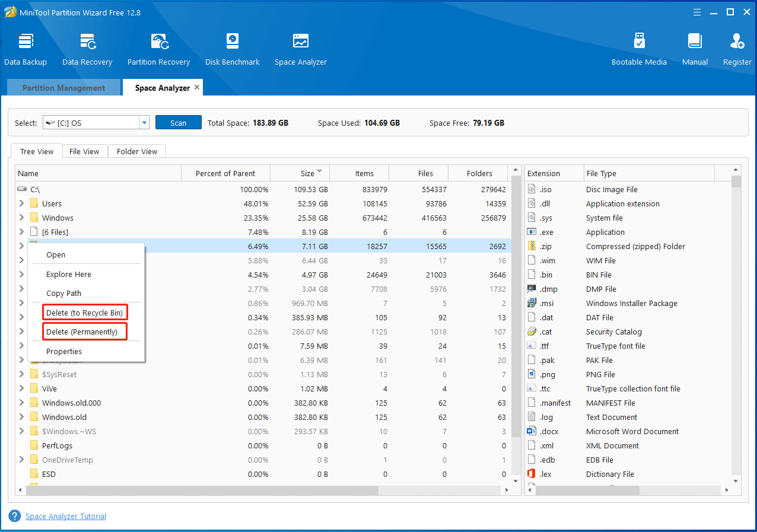Sort by Percent of Parent column

(x=225, y=173)
